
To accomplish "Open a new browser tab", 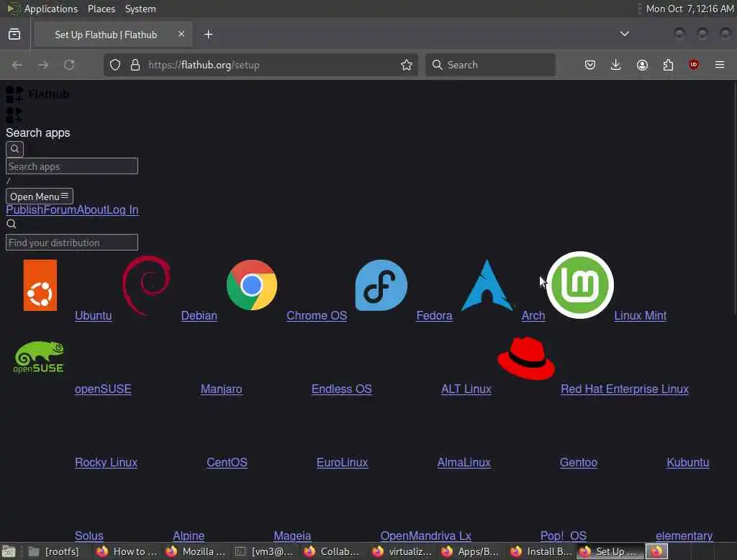I will (209, 35).
